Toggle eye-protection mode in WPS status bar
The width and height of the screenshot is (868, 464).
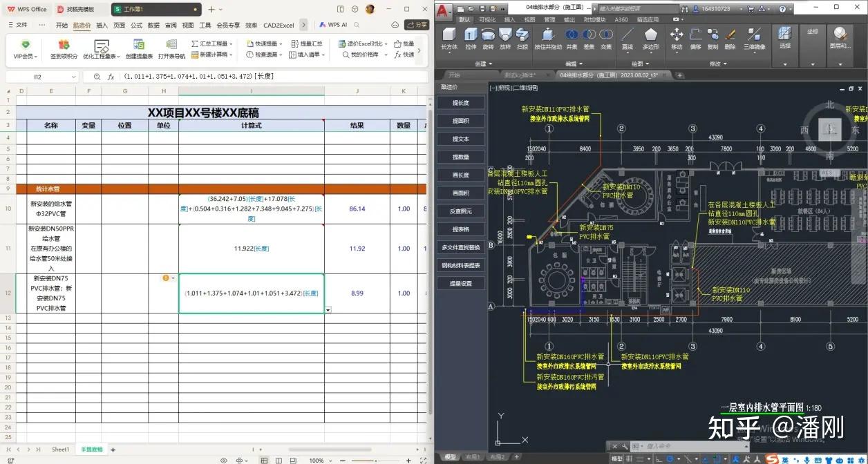223,460
